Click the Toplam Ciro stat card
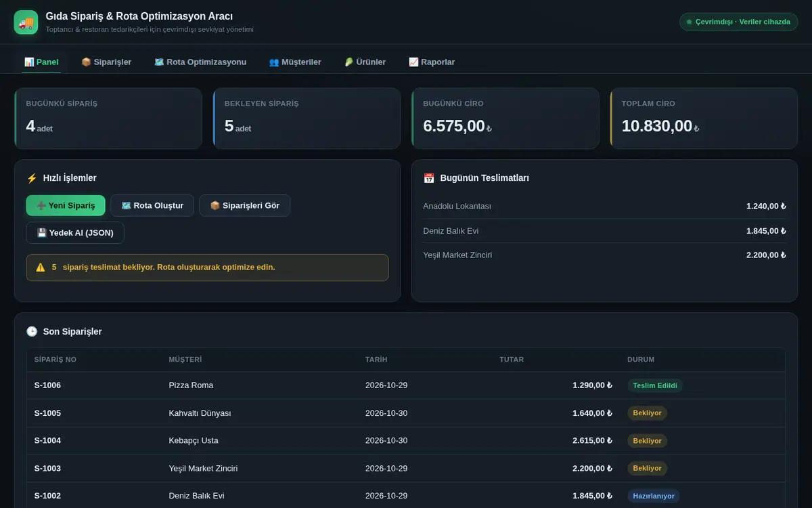Screen dimensions: 812x508 pos(704,119)
